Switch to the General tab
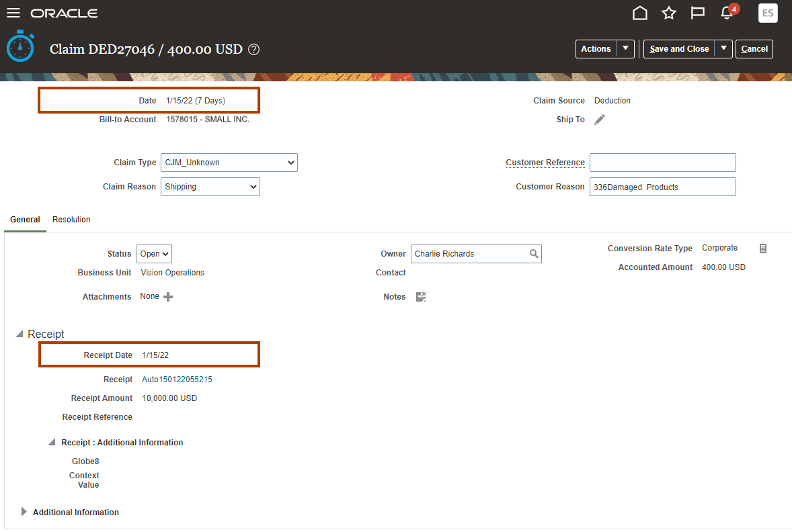Image resolution: width=792 pixels, height=532 pixels. click(x=26, y=220)
